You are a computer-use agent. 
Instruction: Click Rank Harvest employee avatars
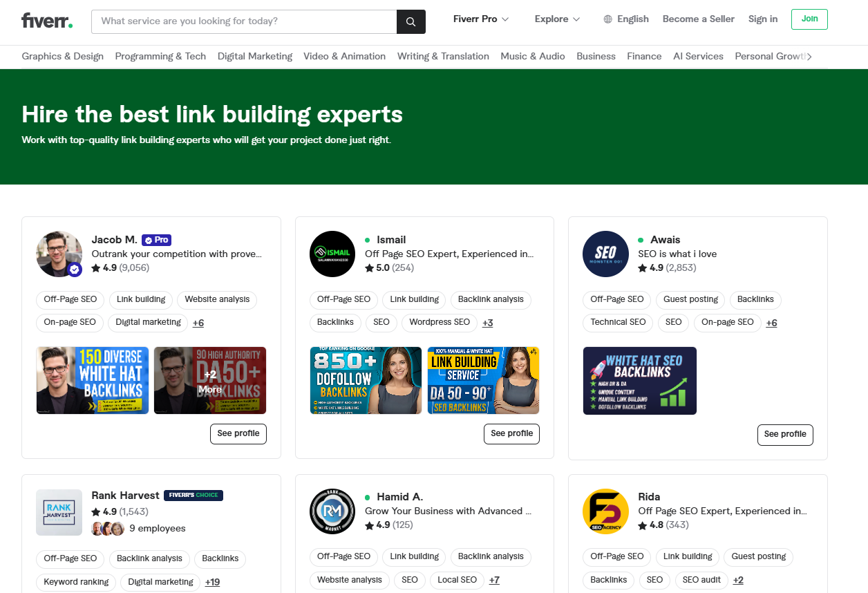click(108, 529)
